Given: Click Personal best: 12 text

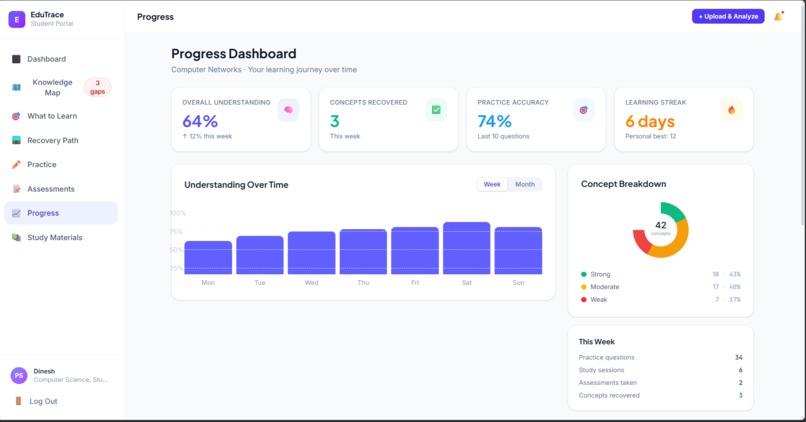Looking at the screenshot, I should click(650, 136).
